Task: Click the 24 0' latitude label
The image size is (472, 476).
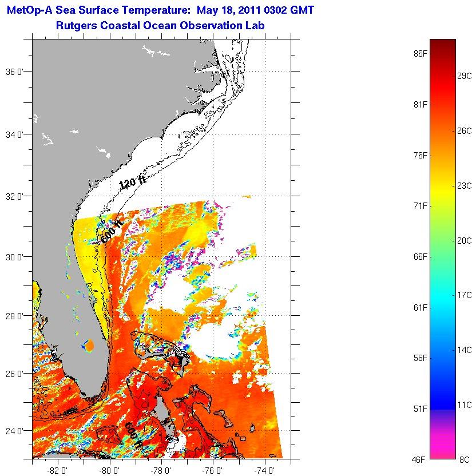Action: 14,431
